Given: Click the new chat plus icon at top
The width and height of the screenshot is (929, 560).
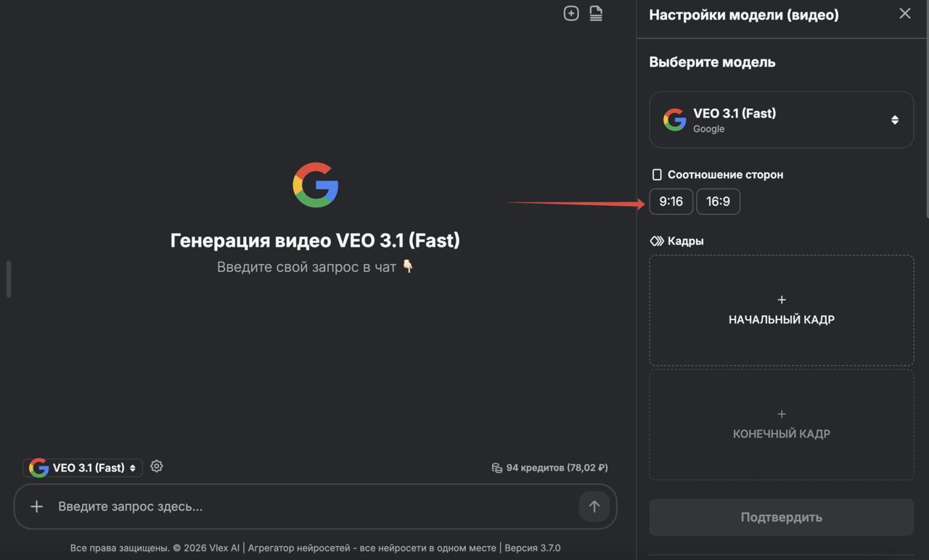Looking at the screenshot, I should (x=571, y=13).
